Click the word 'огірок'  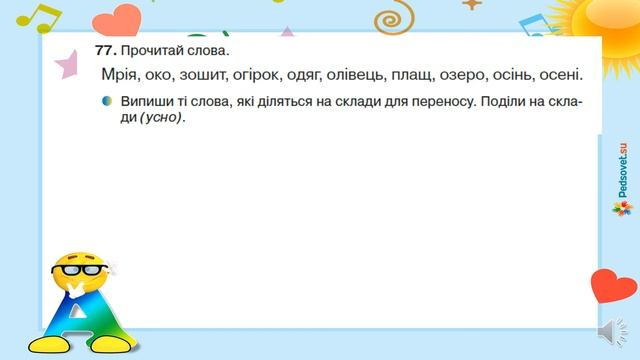257,76
